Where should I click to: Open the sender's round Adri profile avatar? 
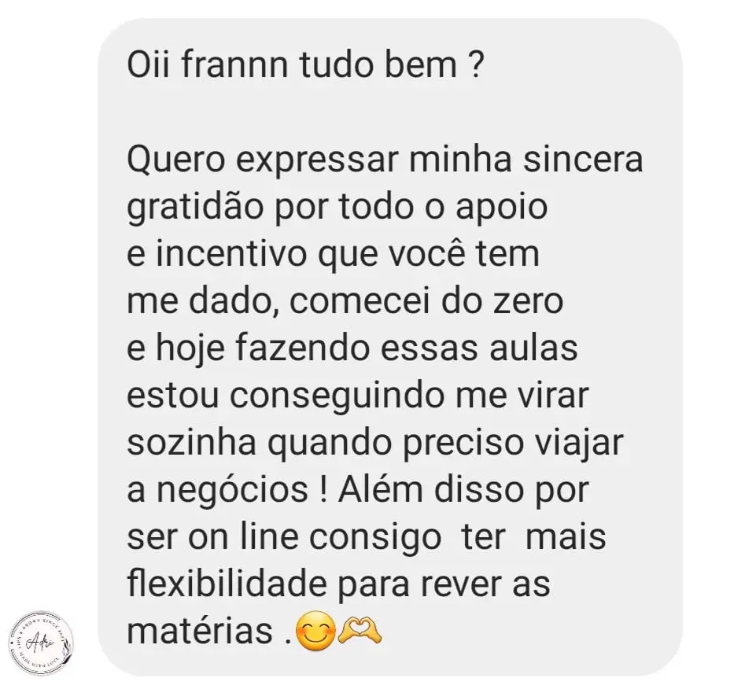(42, 643)
